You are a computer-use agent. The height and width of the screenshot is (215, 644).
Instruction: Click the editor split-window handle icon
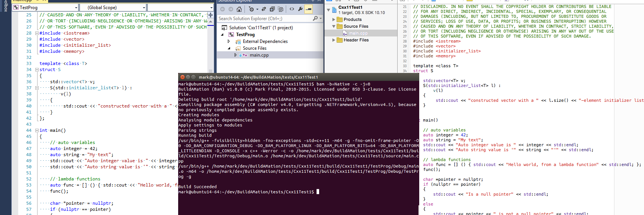point(211,15)
